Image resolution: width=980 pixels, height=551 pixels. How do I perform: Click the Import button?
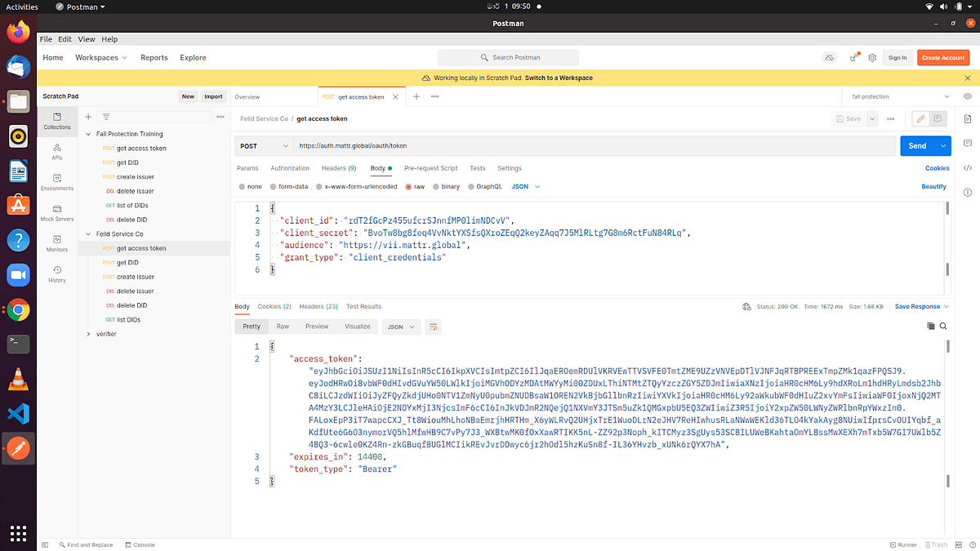click(x=213, y=96)
